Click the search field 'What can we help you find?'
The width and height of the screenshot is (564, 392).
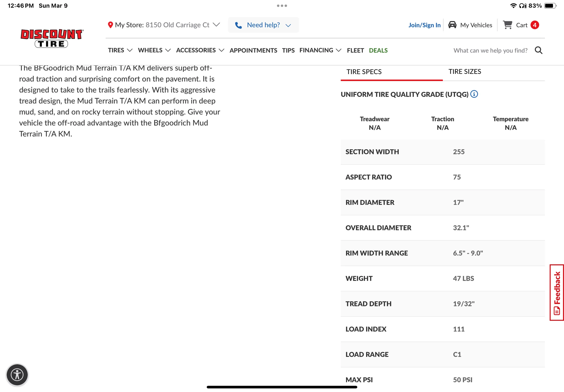click(x=490, y=50)
